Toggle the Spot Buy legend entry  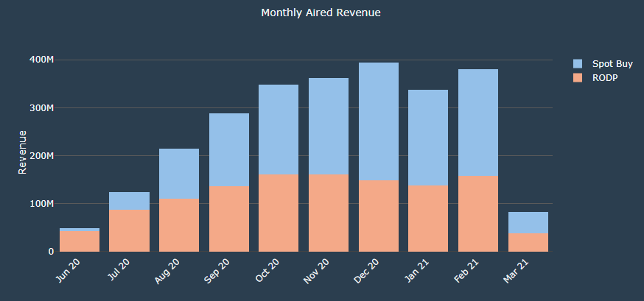(x=612, y=64)
